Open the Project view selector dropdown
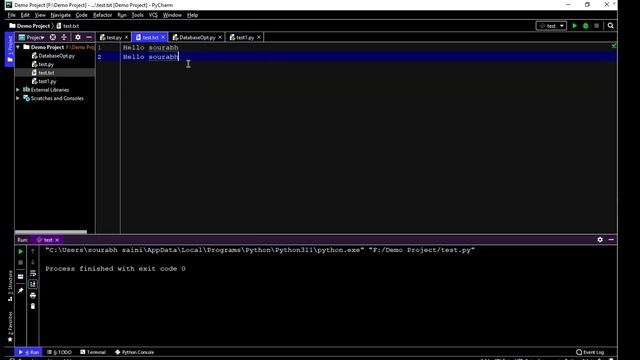Screen dimensions: 640x360 pyautogui.click(x=31, y=37)
